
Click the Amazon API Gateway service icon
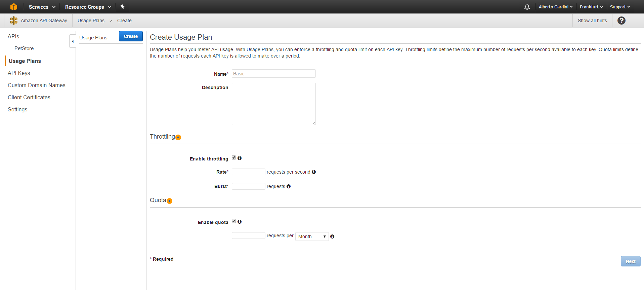pyautogui.click(x=13, y=21)
